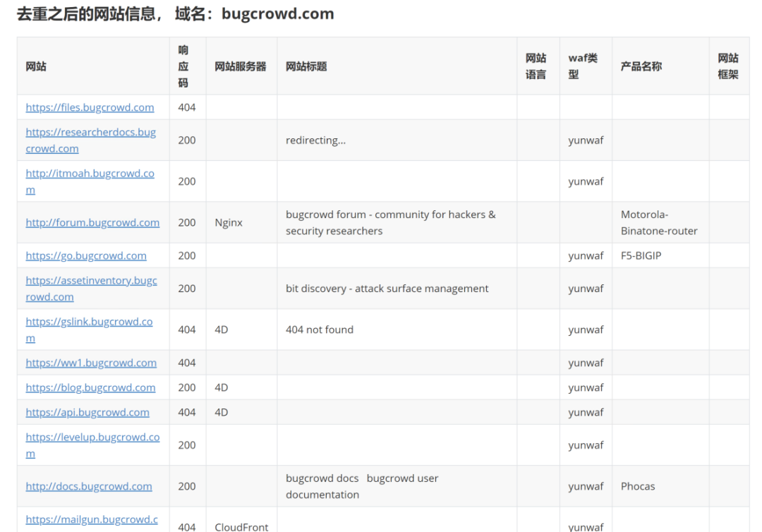
Task: Open the docs.bugcrowd.com link
Action: click(x=89, y=486)
